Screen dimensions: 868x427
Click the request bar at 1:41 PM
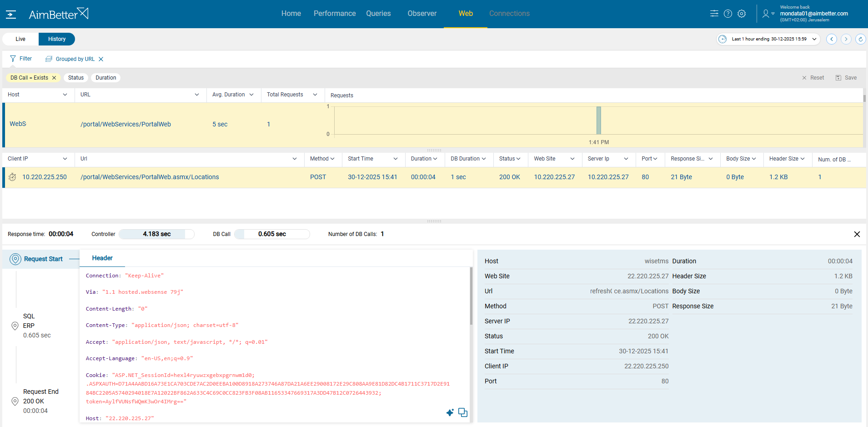(x=598, y=121)
